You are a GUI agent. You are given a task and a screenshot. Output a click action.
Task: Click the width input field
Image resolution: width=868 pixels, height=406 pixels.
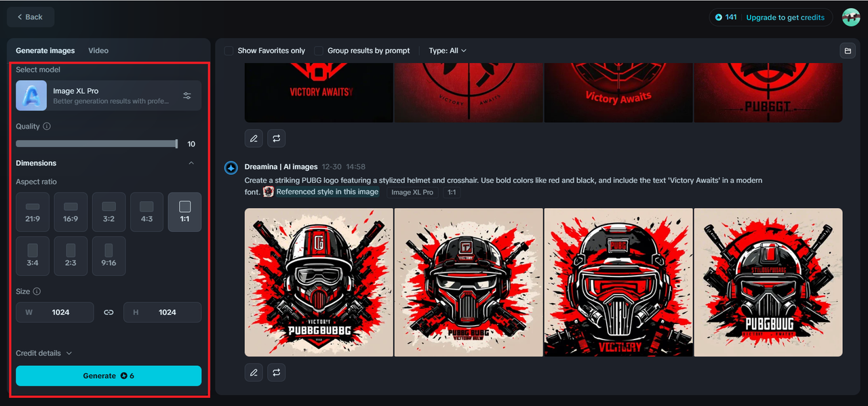[55, 312]
